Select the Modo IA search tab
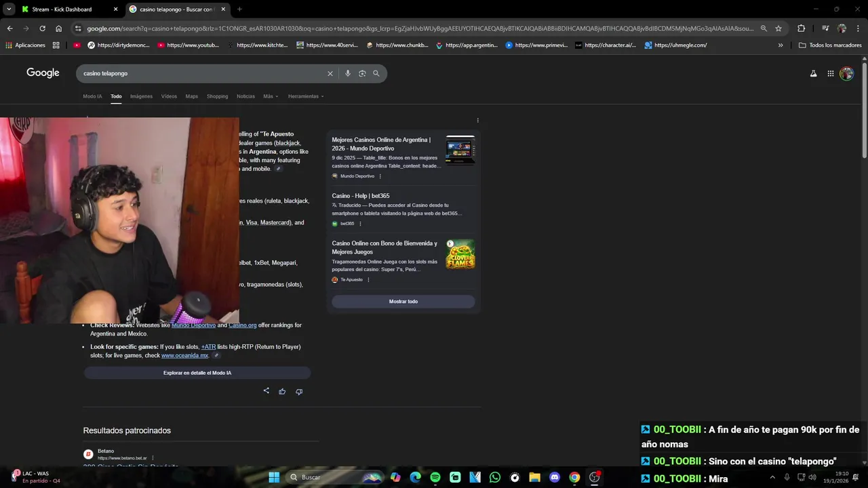 (92, 96)
